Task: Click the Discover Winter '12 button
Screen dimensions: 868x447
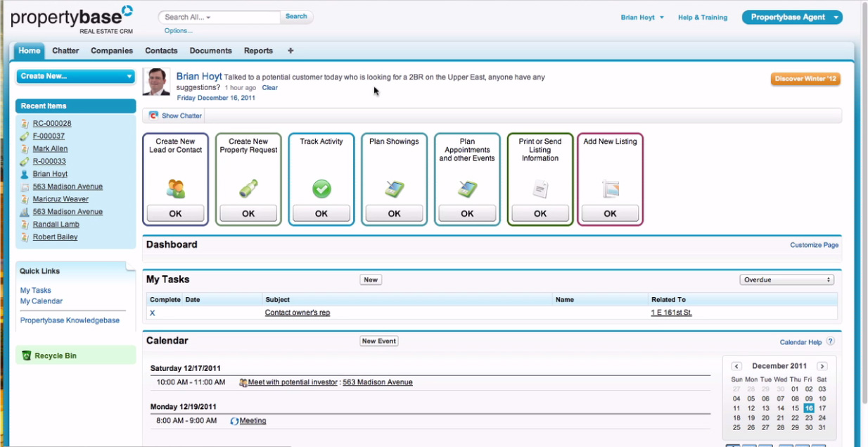Action: (805, 79)
